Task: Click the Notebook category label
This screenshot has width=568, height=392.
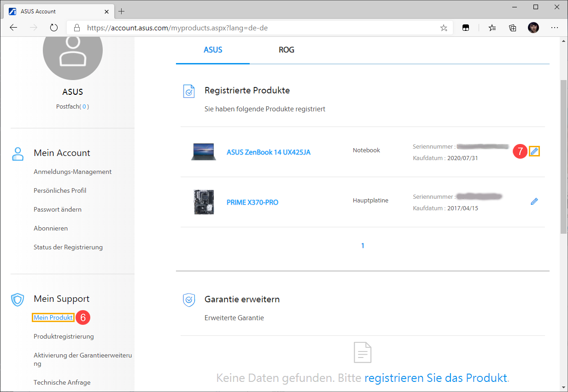Action: 367,150
